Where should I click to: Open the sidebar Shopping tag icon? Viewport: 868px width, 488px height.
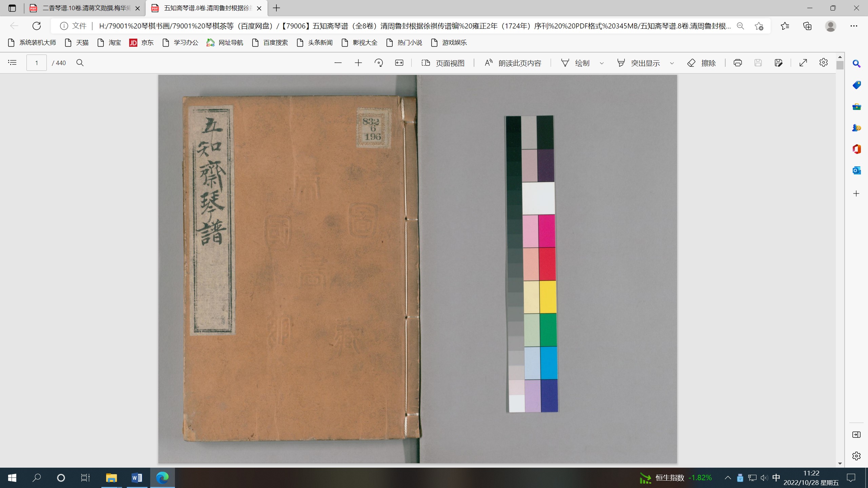tap(856, 85)
